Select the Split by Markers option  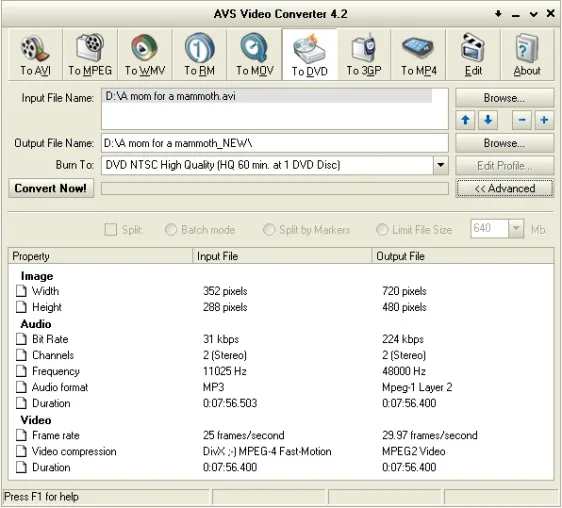[269, 229]
